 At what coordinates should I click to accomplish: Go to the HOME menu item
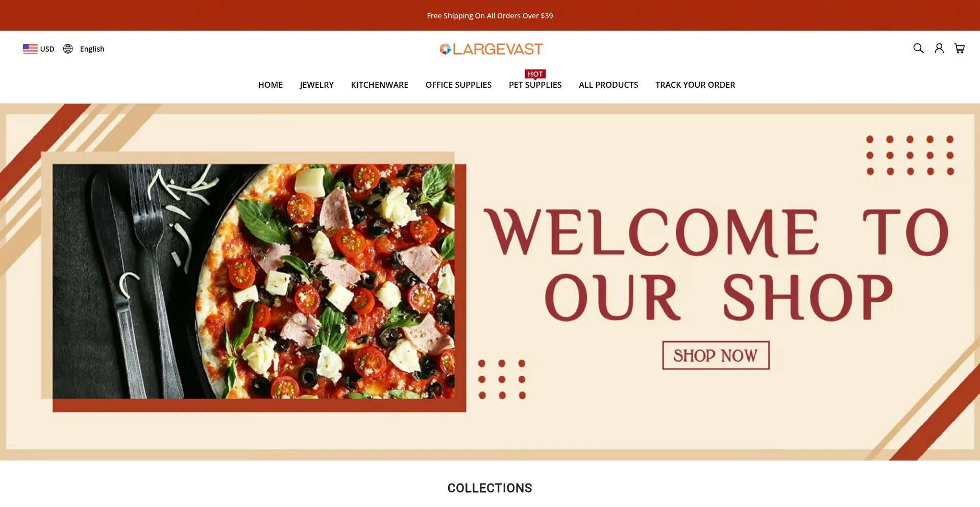pos(271,85)
